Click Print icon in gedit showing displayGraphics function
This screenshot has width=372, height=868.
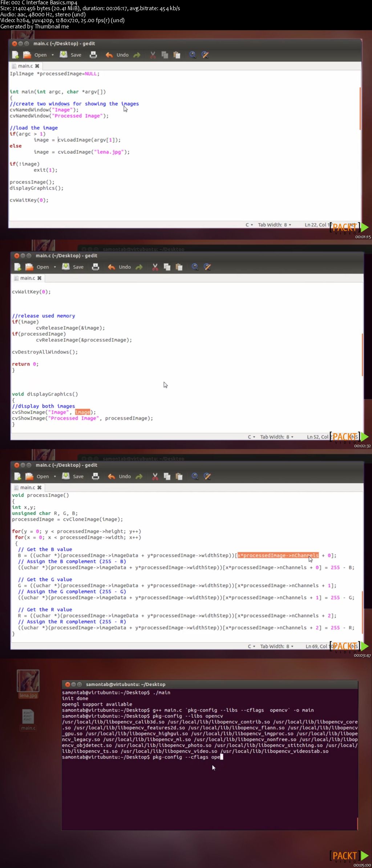(96, 267)
